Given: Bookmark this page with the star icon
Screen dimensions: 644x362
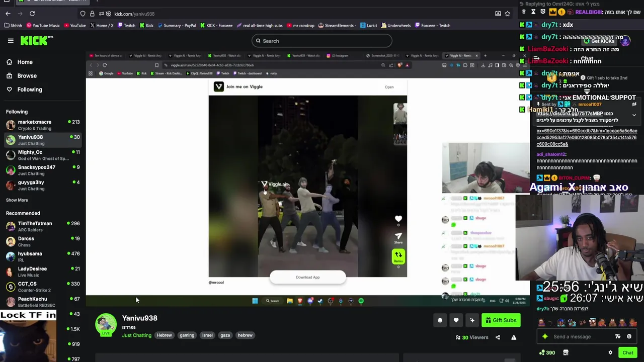Looking at the screenshot, I should click(x=507, y=14).
